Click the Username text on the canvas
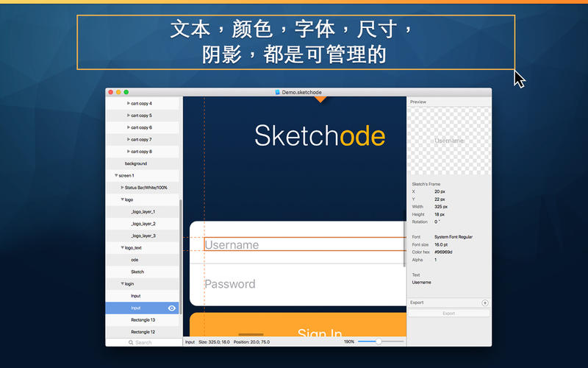This screenshot has width=588, height=368. [x=232, y=245]
